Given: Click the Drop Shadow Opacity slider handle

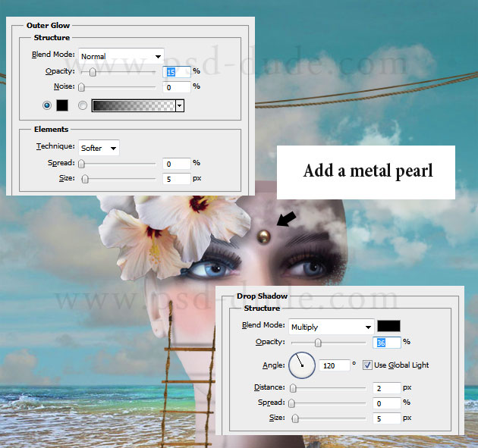Looking at the screenshot, I should coord(318,343).
